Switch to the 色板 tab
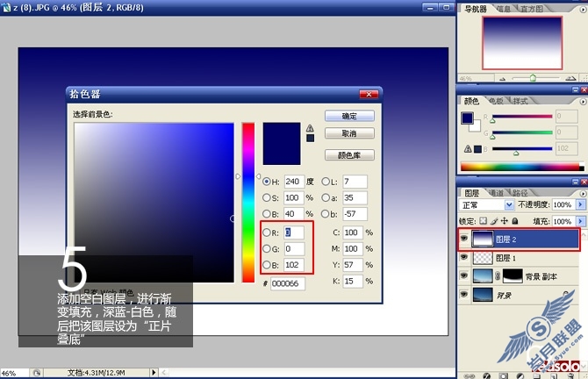The height and width of the screenshot is (379, 588). pos(496,101)
